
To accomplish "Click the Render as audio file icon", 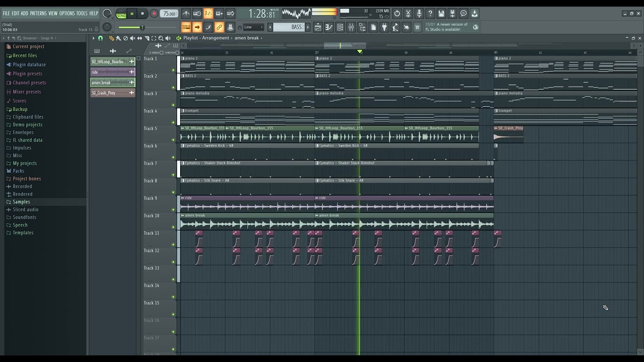I will click(x=452, y=14).
